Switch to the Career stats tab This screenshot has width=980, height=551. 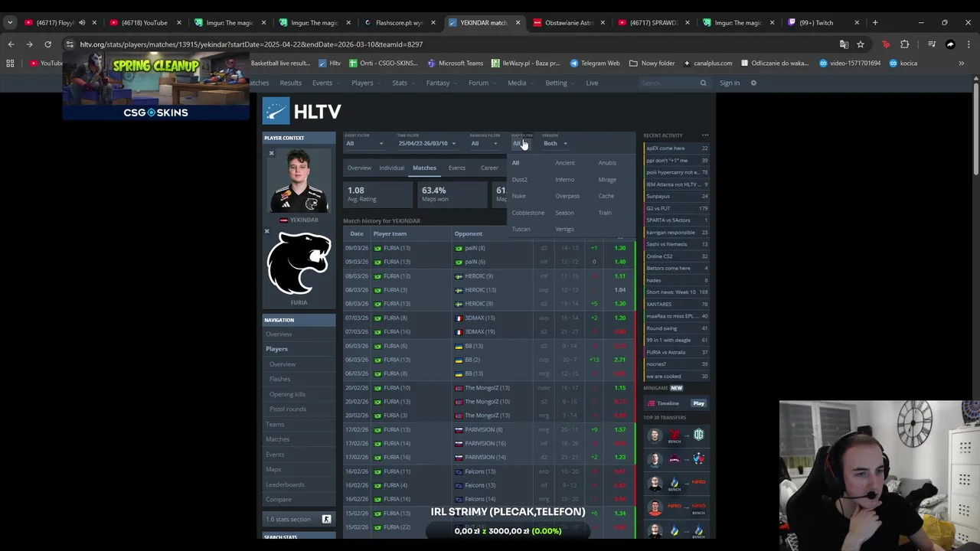pos(489,168)
